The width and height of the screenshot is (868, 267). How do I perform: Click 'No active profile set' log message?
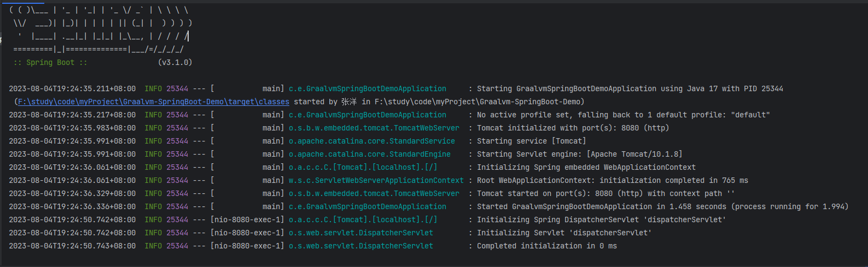624,115
